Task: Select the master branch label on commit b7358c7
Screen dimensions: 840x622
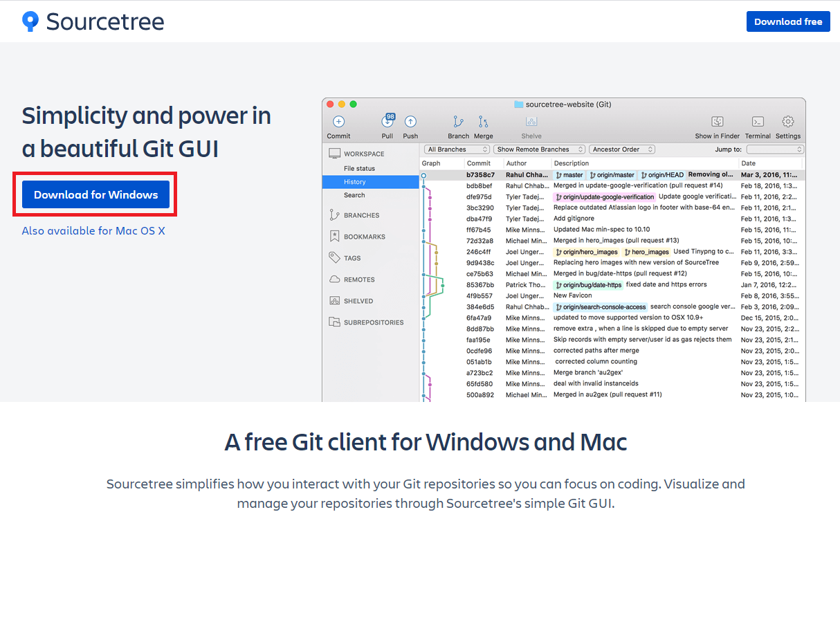Action: (569, 175)
